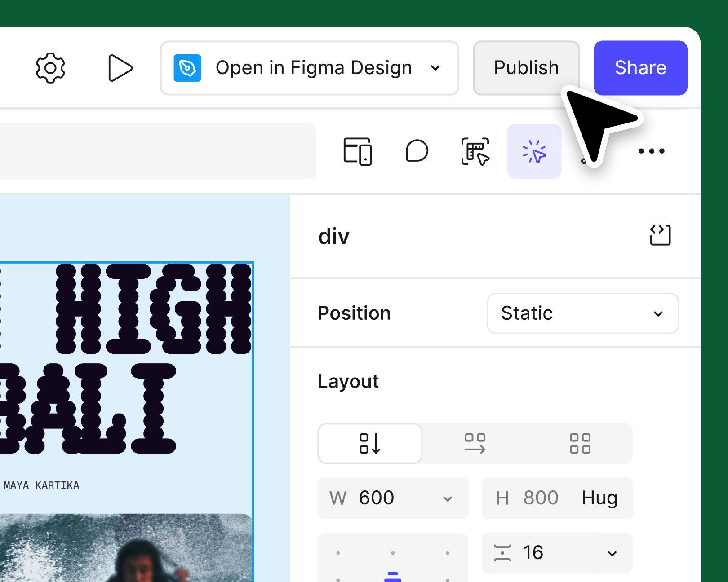
Task: Click the Hug height setting
Action: pos(599,498)
